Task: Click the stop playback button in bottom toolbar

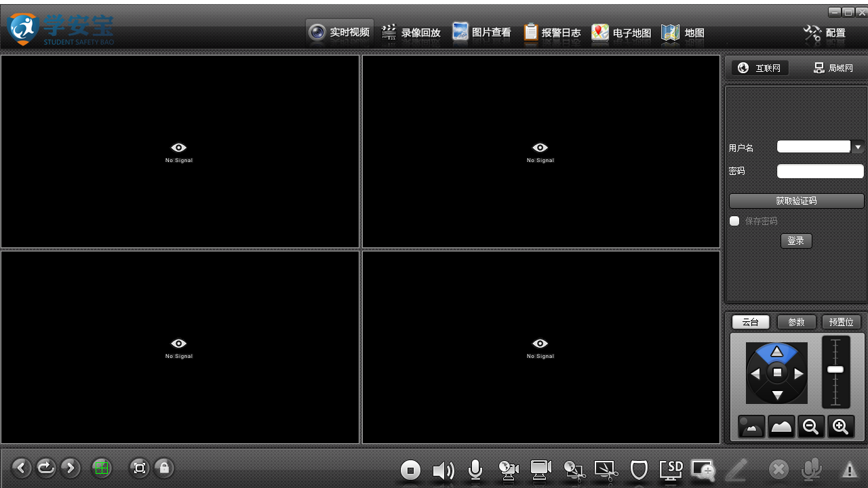Action: (x=410, y=470)
